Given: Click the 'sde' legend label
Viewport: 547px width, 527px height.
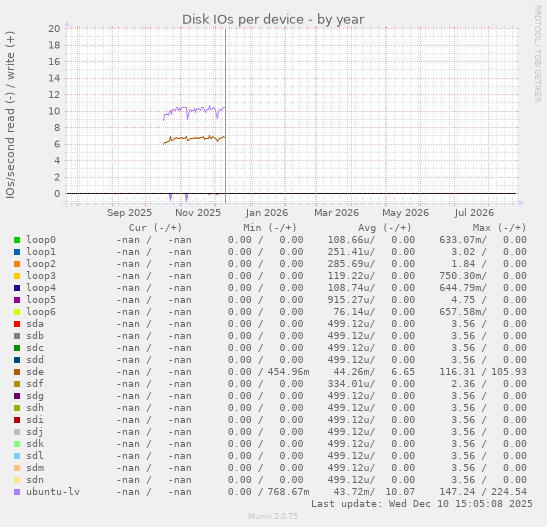Looking at the screenshot, I should click(35, 372).
